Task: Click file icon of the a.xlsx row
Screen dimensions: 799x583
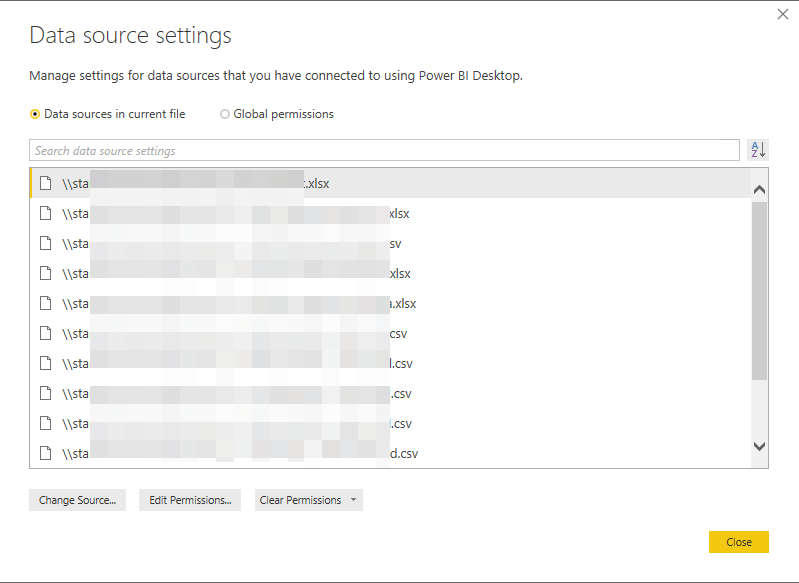Action: pyautogui.click(x=46, y=304)
